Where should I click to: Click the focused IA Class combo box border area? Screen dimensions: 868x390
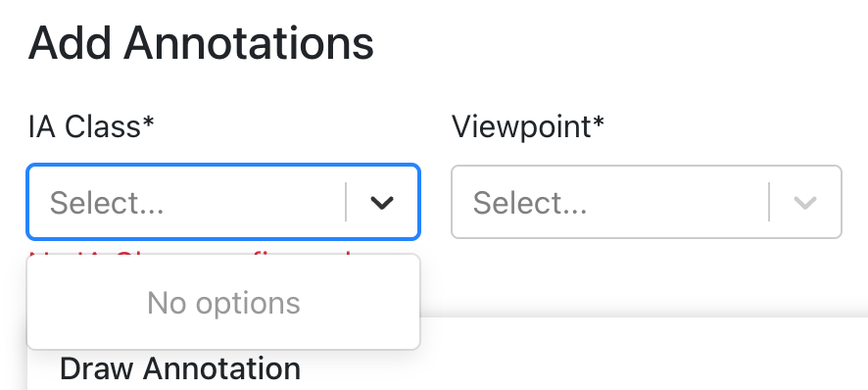[223, 202]
